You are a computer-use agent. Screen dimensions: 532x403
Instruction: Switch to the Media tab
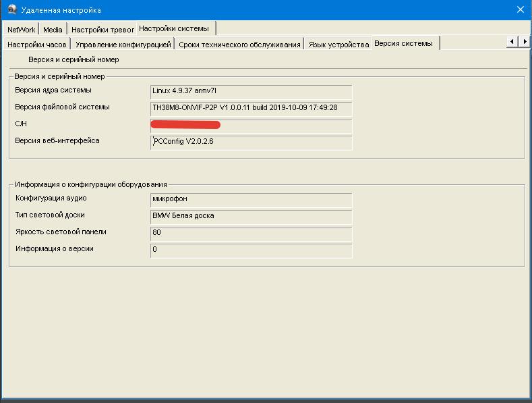click(53, 30)
